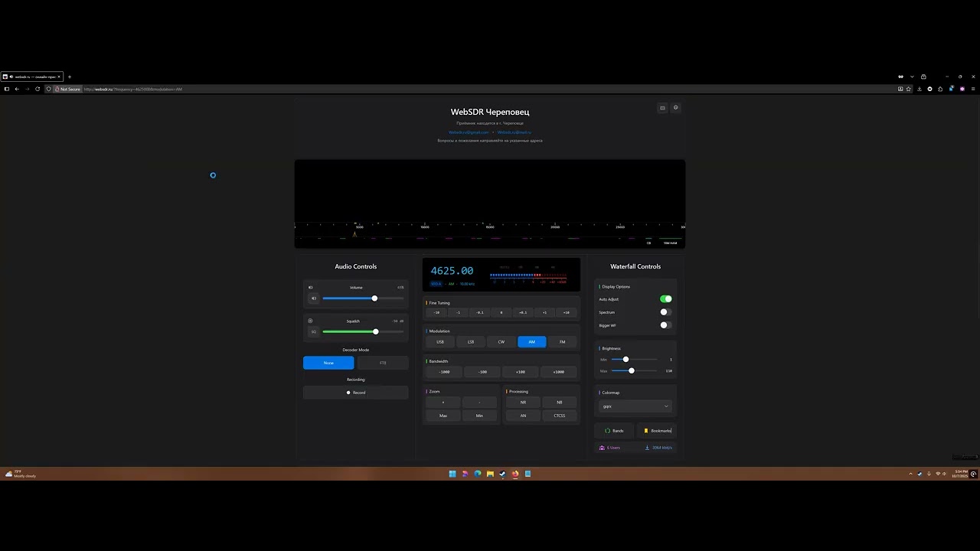Decrease bandwidth with -1000 button
The width and height of the screenshot is (980, 551).
(444, 372)
